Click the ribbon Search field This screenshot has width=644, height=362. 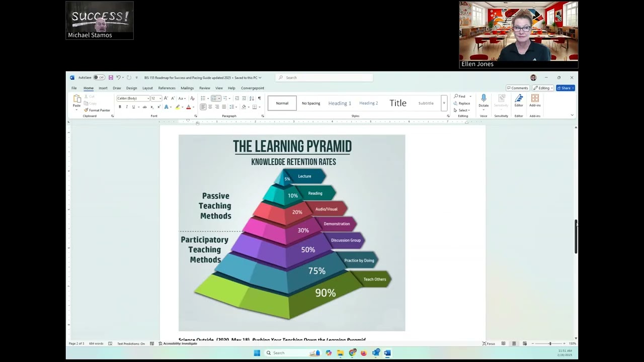pyautogui.click(x=324, y=77)
